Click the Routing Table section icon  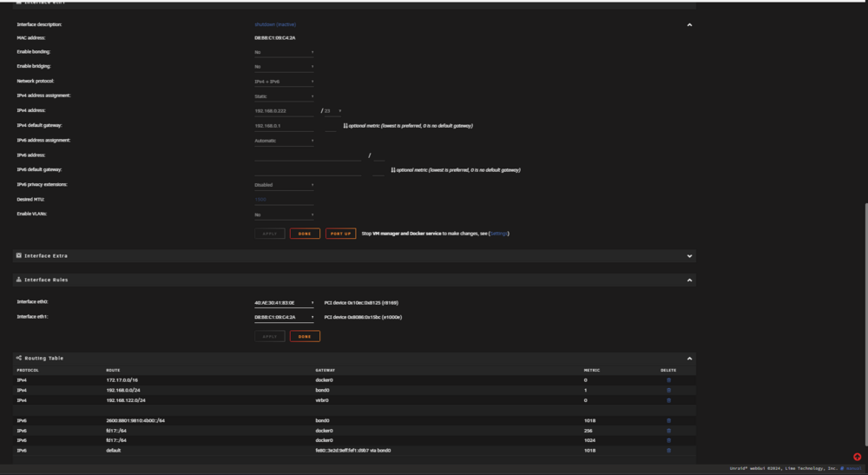click(19, 358)
